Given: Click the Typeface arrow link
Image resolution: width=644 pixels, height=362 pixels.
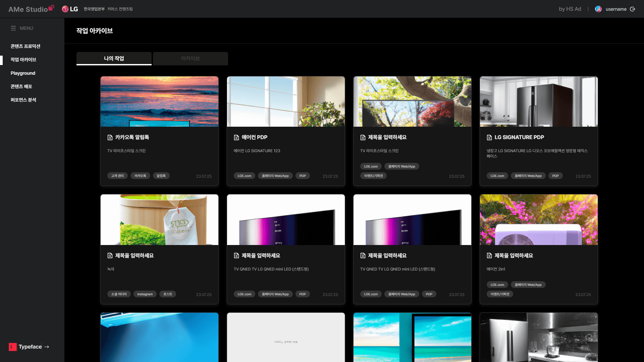Looking at the screenshot, I should pos(47,347).
